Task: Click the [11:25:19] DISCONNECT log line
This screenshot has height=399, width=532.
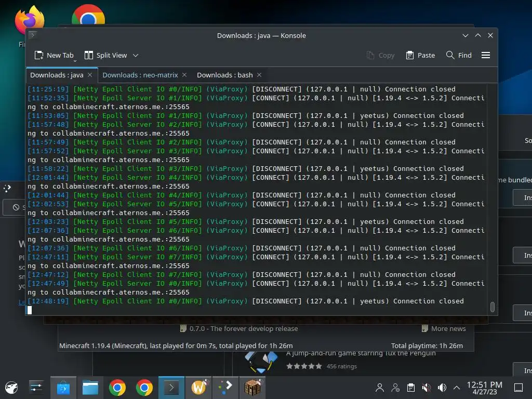Action: 242,89
